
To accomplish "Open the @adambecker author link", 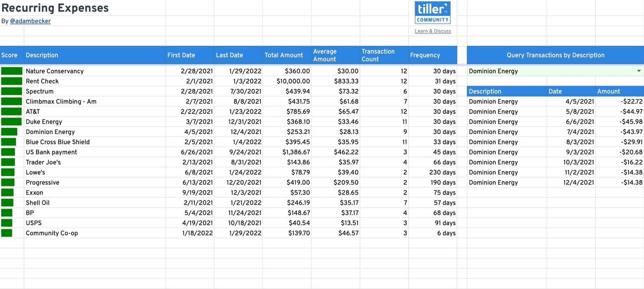I will point(31,21).
